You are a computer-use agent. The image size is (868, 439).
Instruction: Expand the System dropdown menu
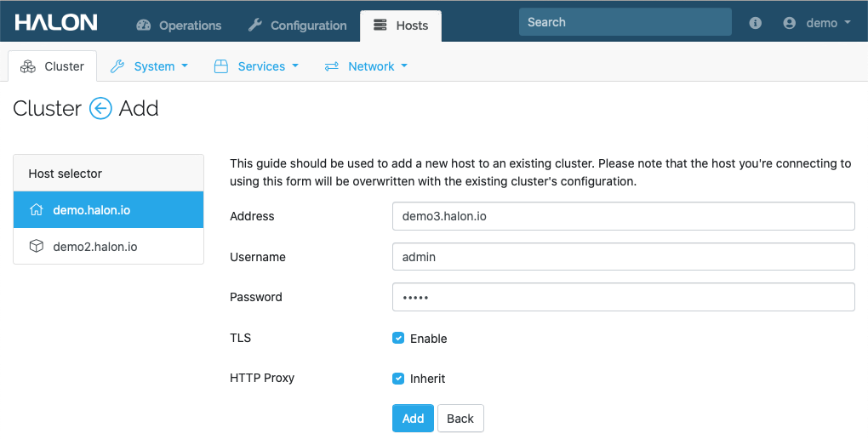click(x=150, y=66)
